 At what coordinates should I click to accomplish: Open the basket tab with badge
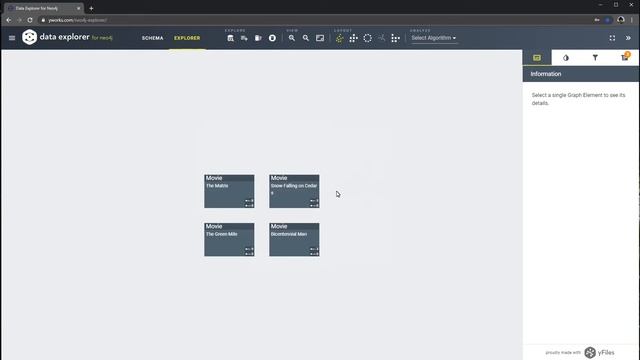coord(624,57)
